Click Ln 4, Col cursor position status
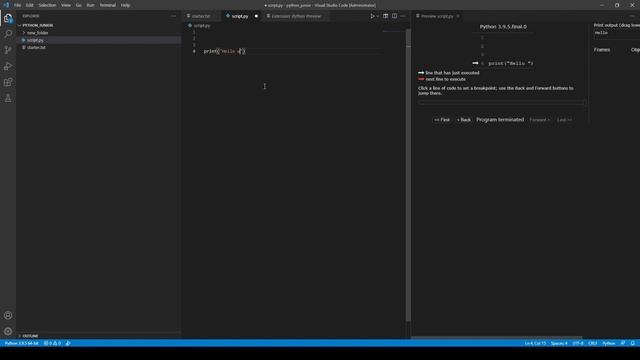Viewport: 640px width, 360px height. click(535, 343)
